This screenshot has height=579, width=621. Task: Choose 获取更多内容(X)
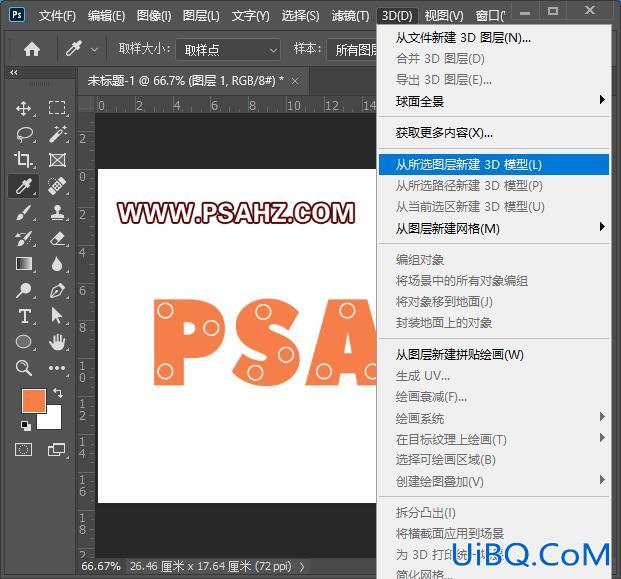coord(494,133)
